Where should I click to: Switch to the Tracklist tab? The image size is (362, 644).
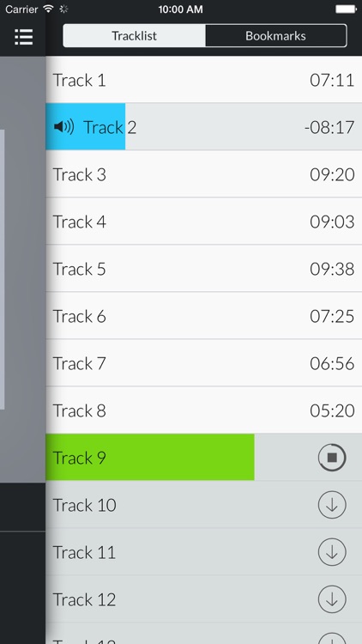[x=134, y=36]
